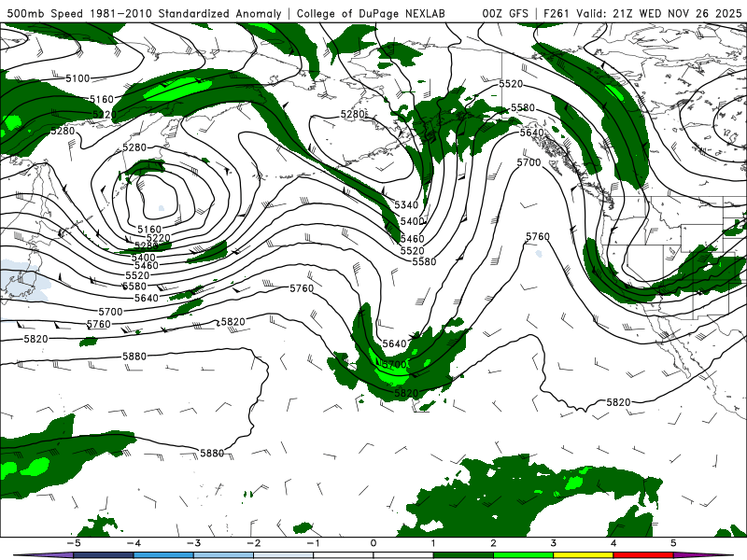The image size is (747, 560).
Task: Click the lower 5880 label near bottom center-left
Action: (212, 453)
